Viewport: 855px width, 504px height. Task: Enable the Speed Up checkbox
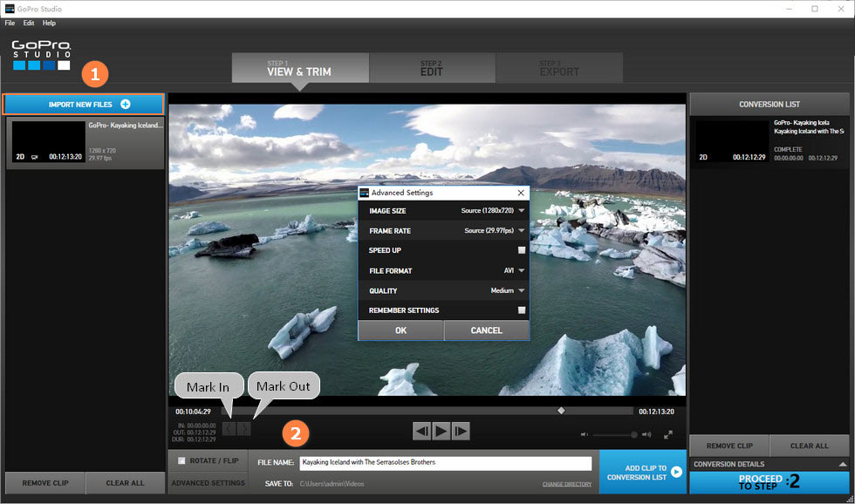tap(522, 250)
